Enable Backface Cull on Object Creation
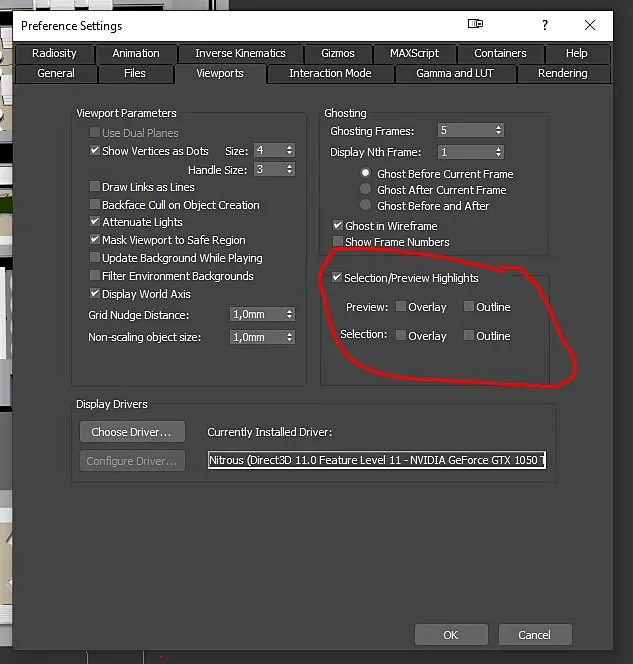 pyautogui.click(x=95, y=205)
